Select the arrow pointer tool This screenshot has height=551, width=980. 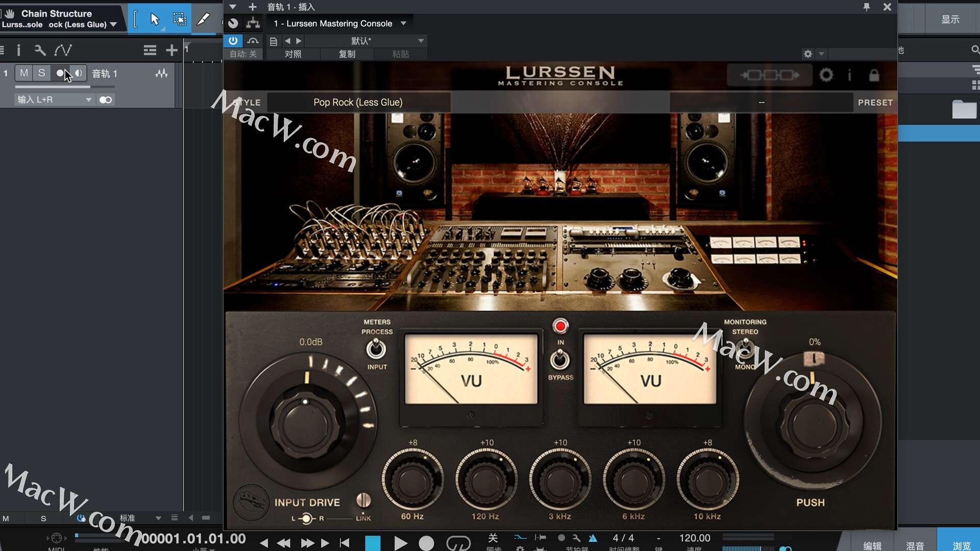(155, 19)
